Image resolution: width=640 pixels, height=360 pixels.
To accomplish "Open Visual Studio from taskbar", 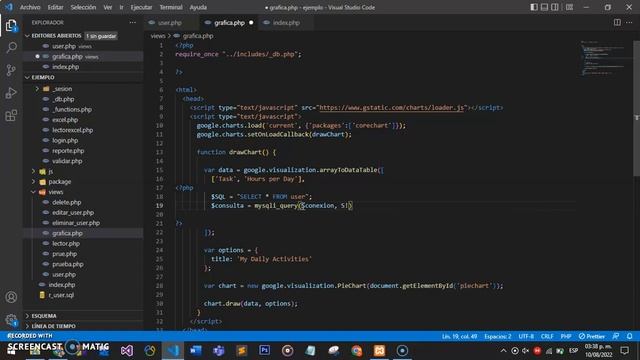I will pyautogui.click(x=127, y=350).
